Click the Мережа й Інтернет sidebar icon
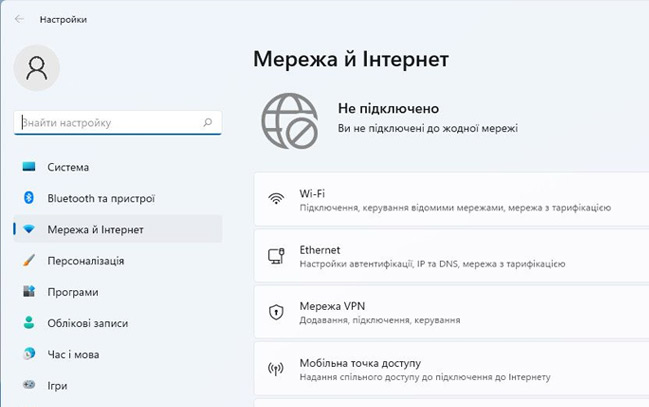This screenshot has width=649, height=407. point(29,229)
